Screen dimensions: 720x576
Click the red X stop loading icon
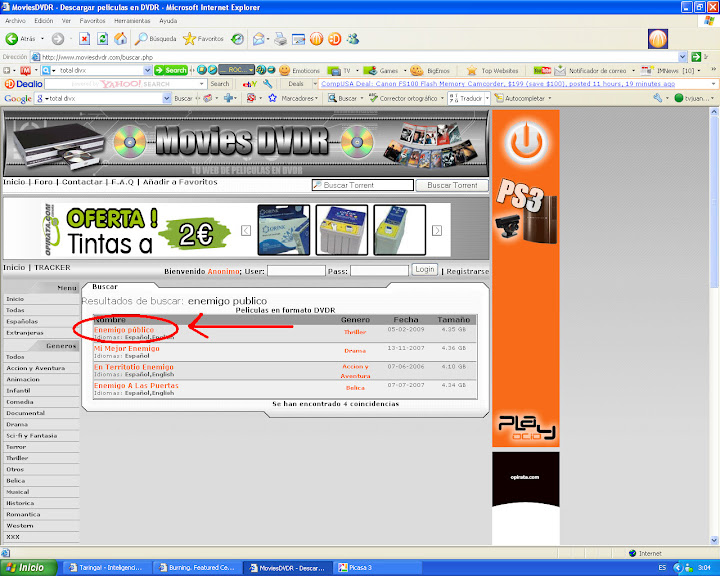tap(84, 39)
